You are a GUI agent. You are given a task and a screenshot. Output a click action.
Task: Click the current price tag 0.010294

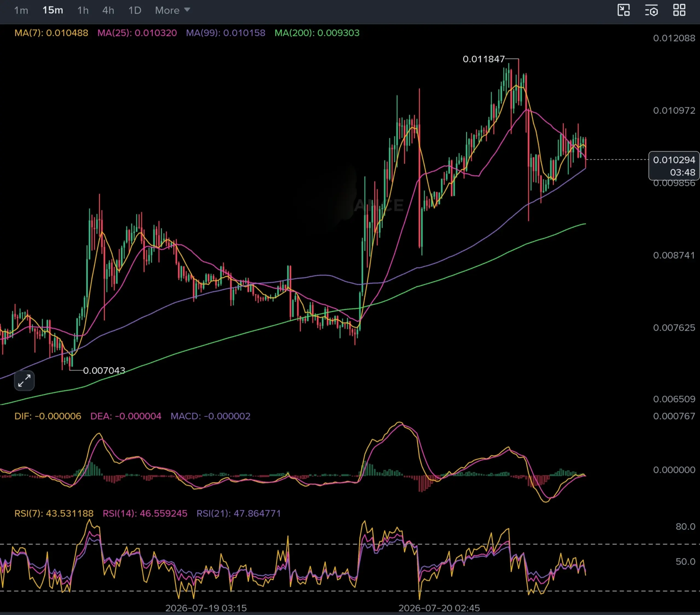(x=674, y=166)
